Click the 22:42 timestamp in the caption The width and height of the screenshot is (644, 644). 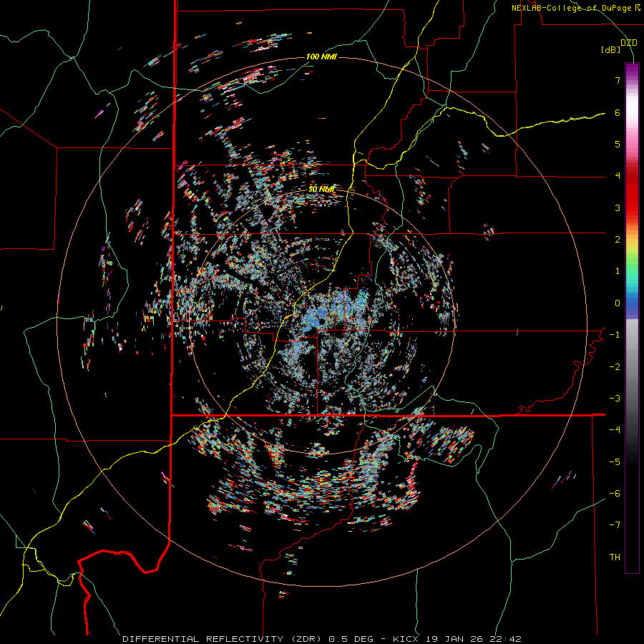[x=504, y=639]
